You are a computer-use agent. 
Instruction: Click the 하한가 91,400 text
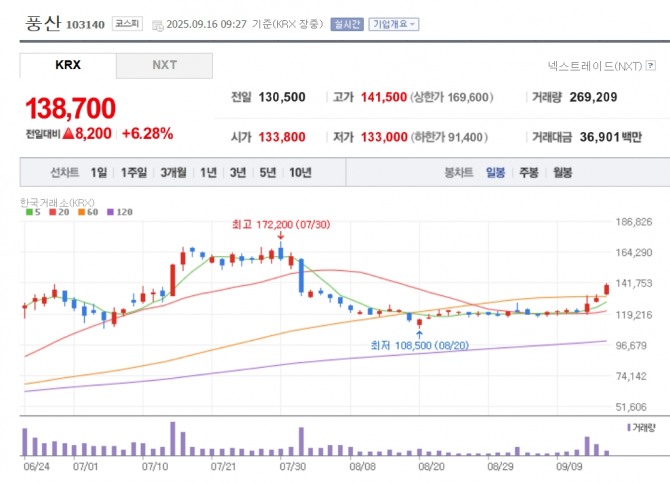(450, 137)
